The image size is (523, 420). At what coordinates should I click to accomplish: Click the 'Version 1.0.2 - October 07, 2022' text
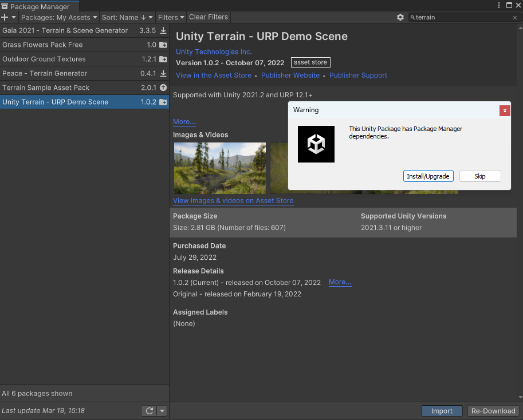point(230,62)
